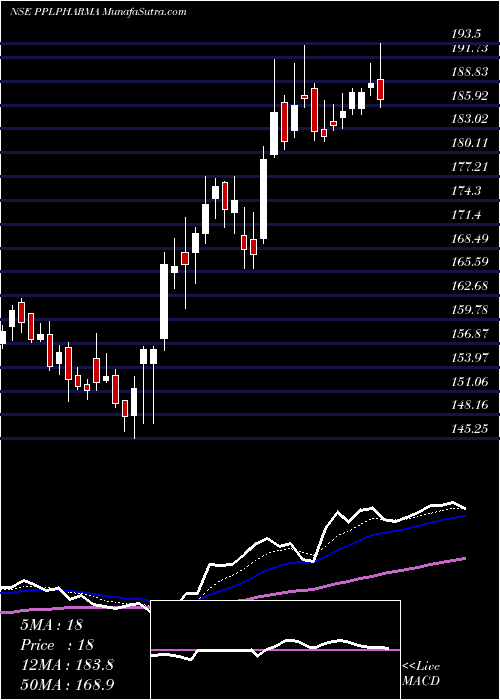Click the 193.5 price level label

[x=466, y=34]
